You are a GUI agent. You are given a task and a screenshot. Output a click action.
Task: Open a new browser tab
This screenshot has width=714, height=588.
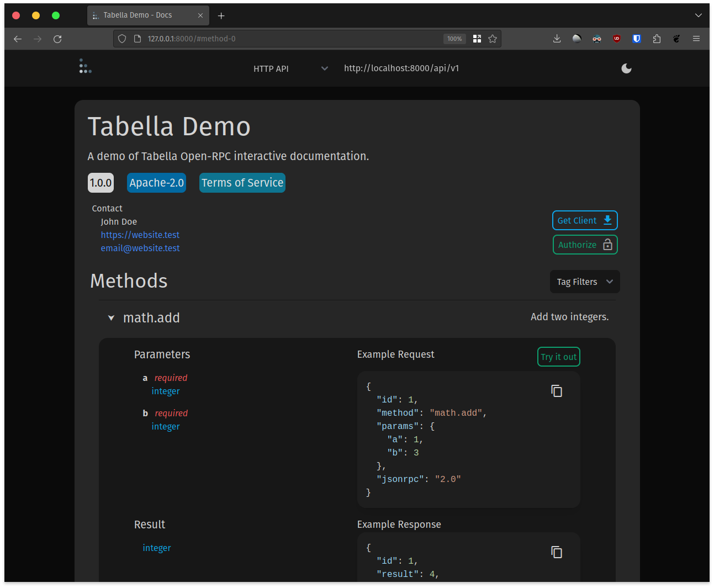coord(221,15)
